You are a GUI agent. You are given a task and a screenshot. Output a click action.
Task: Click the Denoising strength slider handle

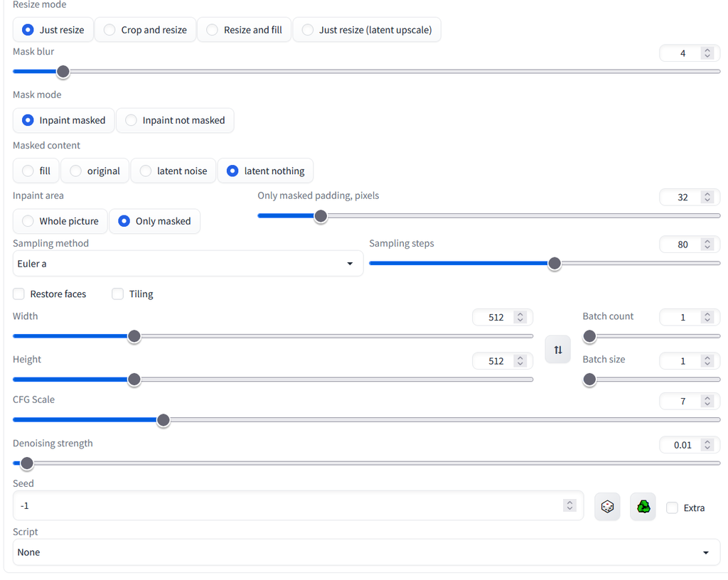[x=26, y=463]
